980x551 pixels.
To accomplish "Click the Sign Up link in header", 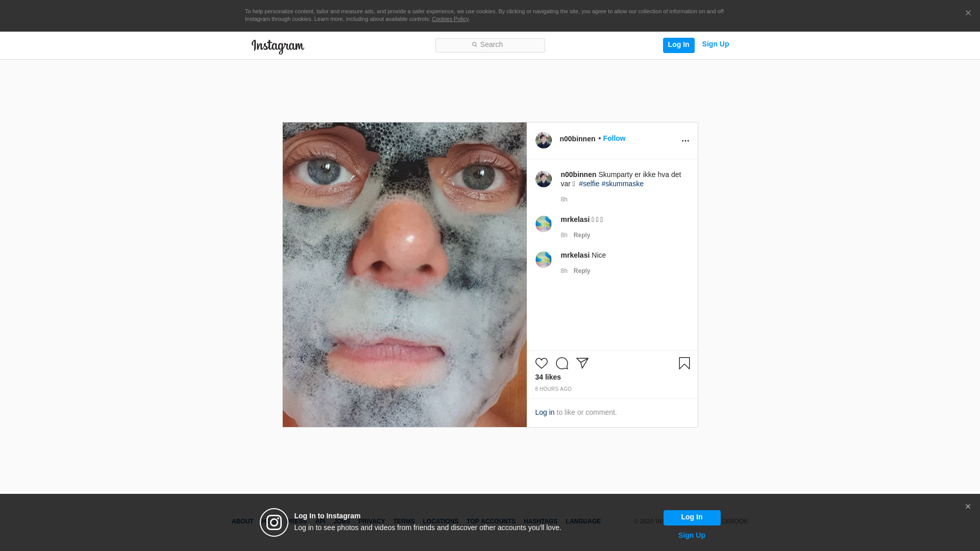I will [x=715, y=44].
